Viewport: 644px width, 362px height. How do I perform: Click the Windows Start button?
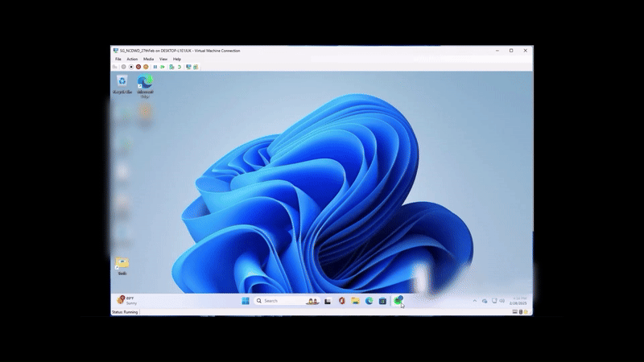246,301
